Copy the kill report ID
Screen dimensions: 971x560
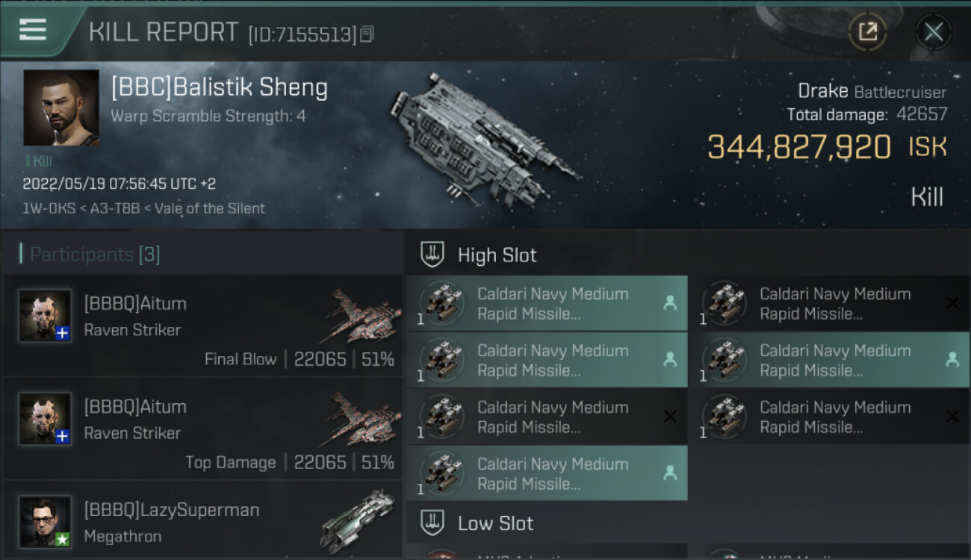367,34
